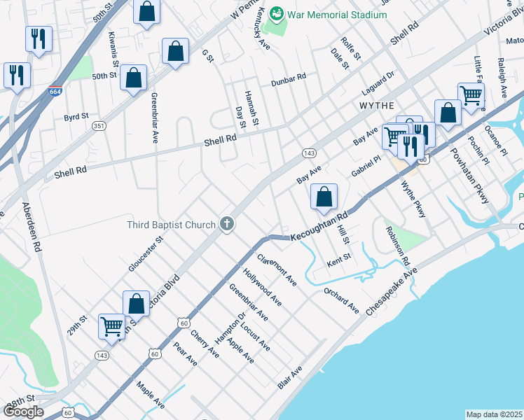
Task: Click route 143 shield near Pear Ave
Action: pyautogui.click(x=102, y=356)
